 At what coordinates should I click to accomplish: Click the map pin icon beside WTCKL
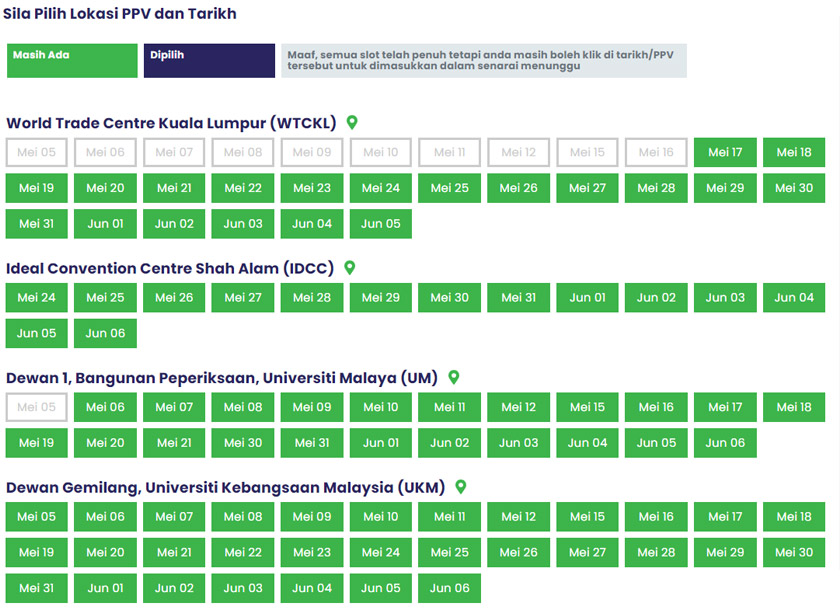pos(352,123)
